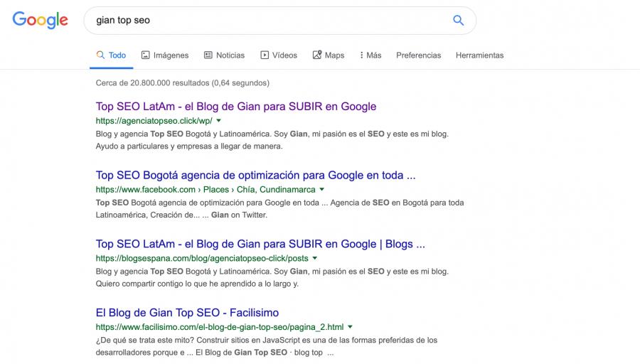Switch to the Noticias tab
This screenshot has height=364, width=640.
click(x=224, y=55)
